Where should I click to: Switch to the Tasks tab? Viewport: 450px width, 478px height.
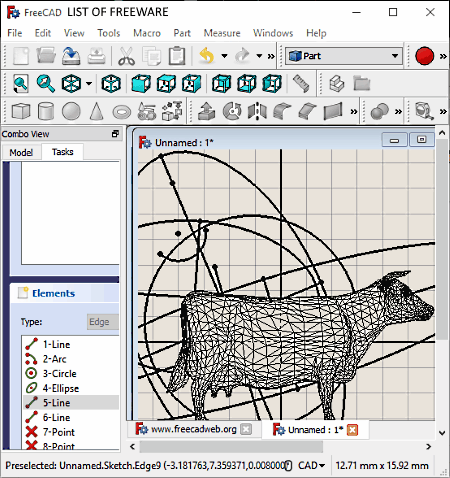pos(62,152)
